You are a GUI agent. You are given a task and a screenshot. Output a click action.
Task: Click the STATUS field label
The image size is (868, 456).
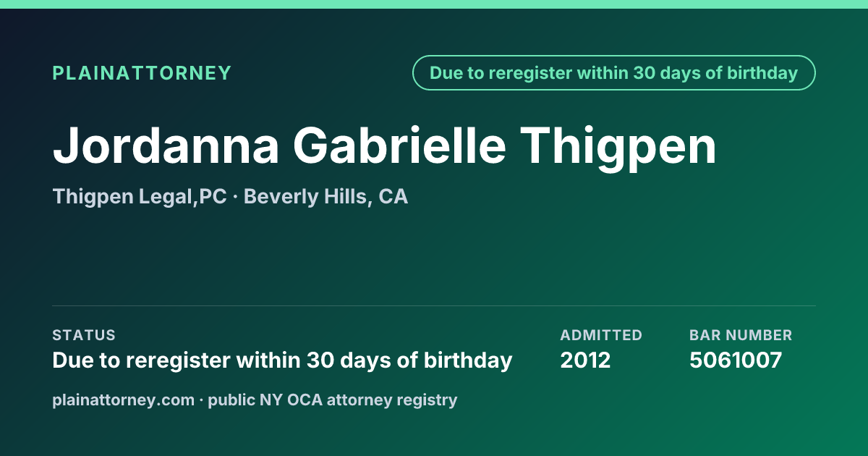tap(84, 335)
